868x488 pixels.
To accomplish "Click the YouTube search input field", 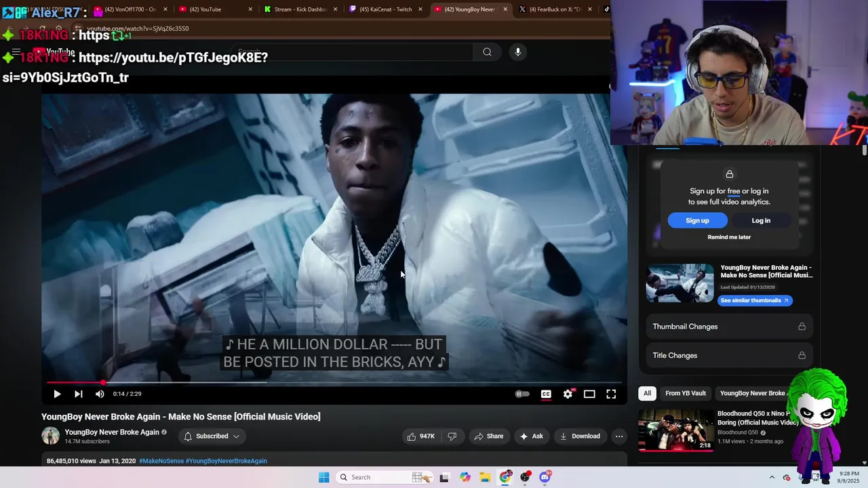I will 351,52.
